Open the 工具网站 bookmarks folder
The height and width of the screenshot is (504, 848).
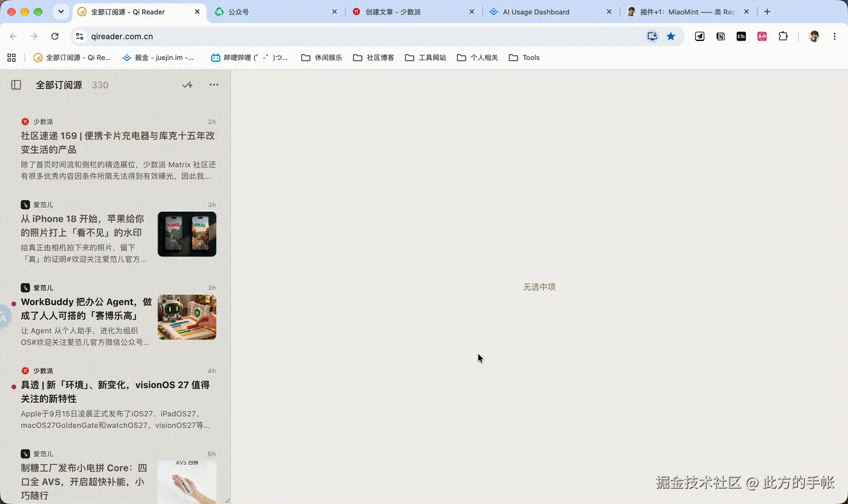click(425, 58)
